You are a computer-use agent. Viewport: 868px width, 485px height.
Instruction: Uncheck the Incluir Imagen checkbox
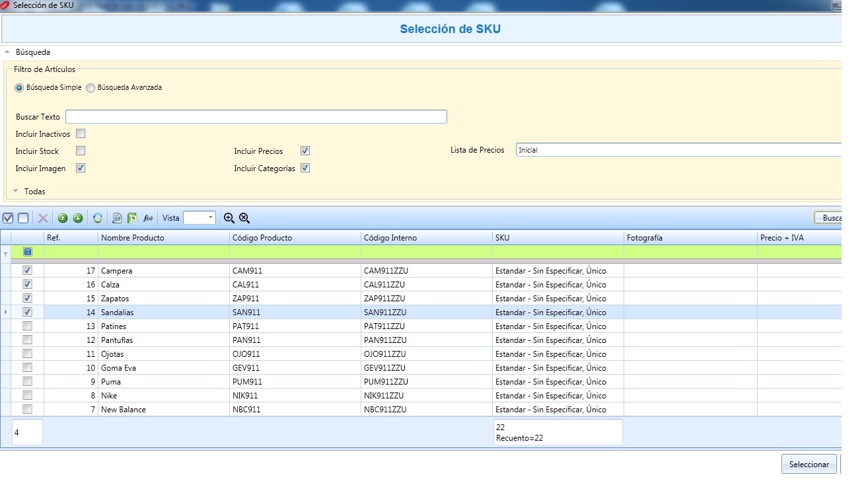pyautogui.click(x=81, y=168)
